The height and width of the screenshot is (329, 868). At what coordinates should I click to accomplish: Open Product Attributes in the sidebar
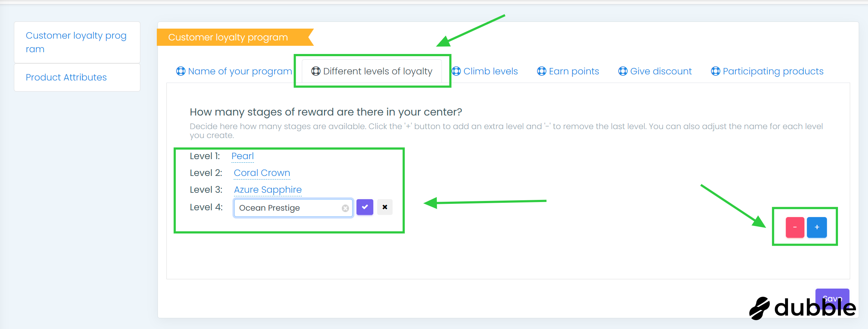66,77
